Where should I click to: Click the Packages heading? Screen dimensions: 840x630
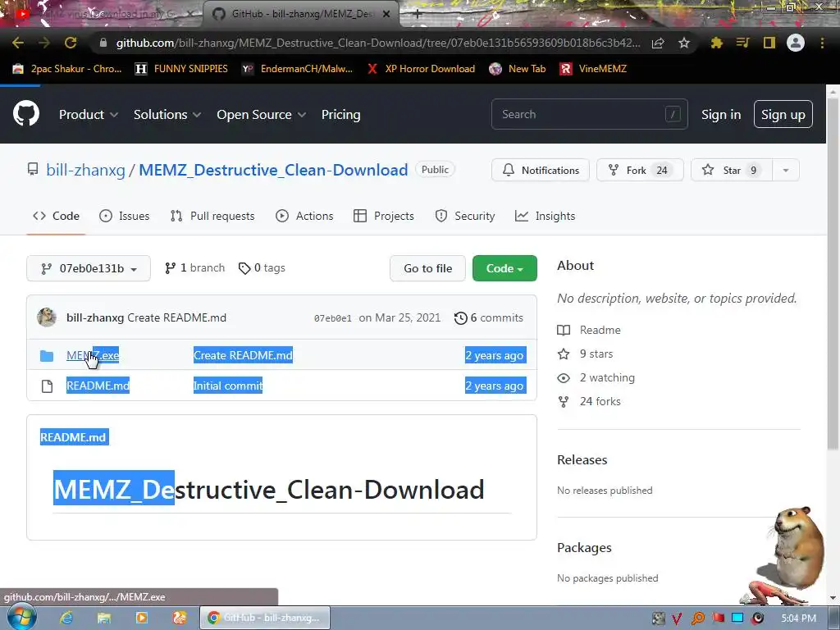pyautogui.click(x=584, y=547)
